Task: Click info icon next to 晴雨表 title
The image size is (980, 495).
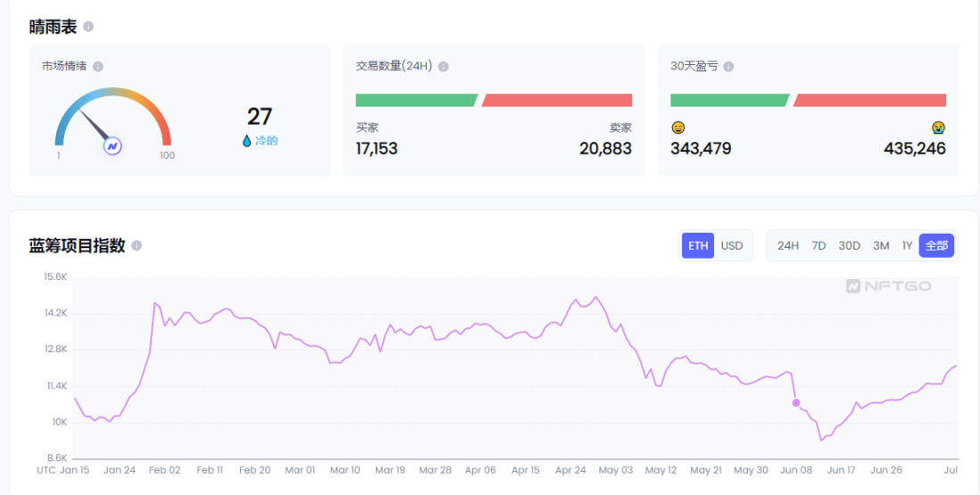Action: click(x=88, y=27)
